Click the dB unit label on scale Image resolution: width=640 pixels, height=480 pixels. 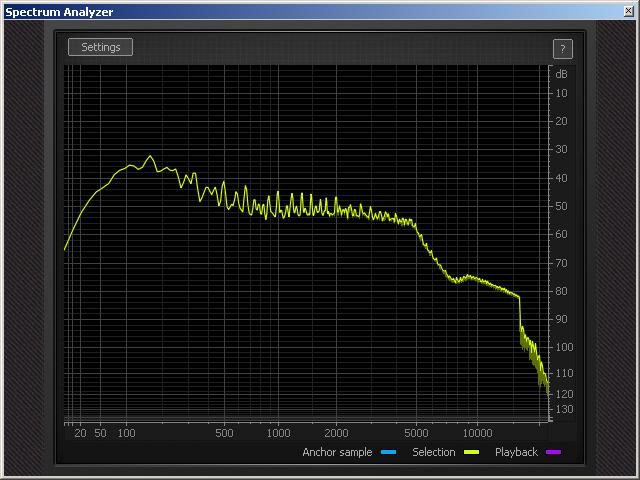click(561, 74)
